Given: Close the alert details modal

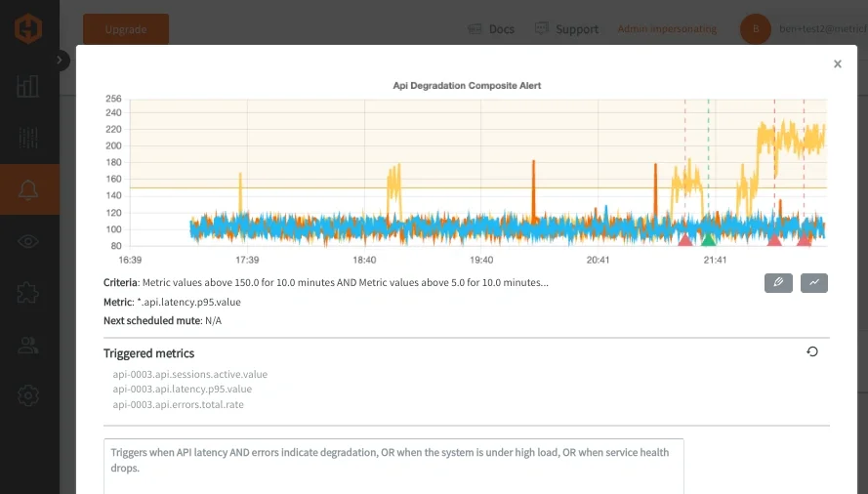Looking at the screenshot, I should coord(838,64).
